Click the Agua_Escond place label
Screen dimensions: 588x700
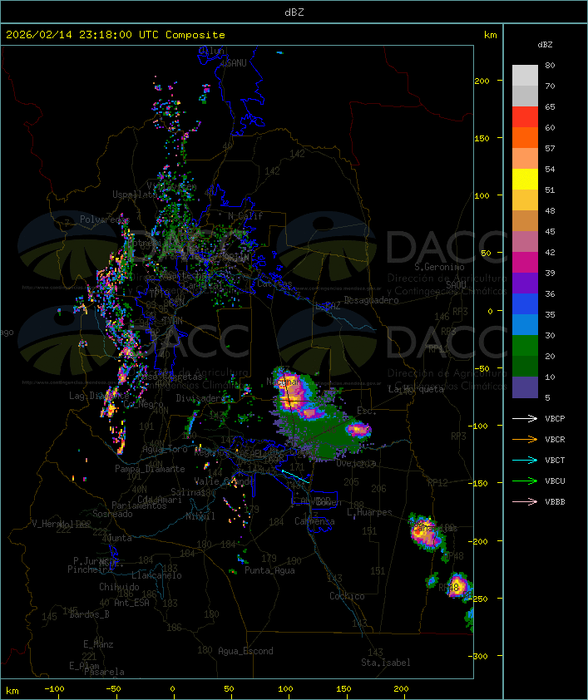pyautogui.click(x=245, y=651)
